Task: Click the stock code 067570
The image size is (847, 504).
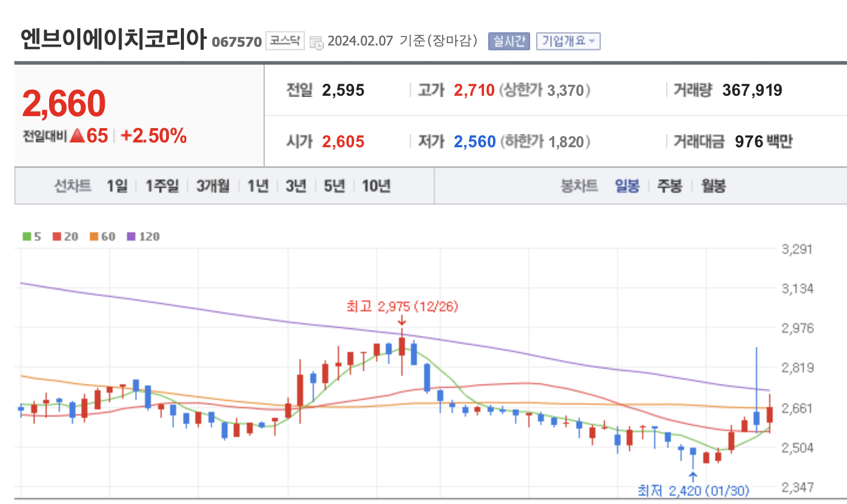Action: (x=237, y=42)
